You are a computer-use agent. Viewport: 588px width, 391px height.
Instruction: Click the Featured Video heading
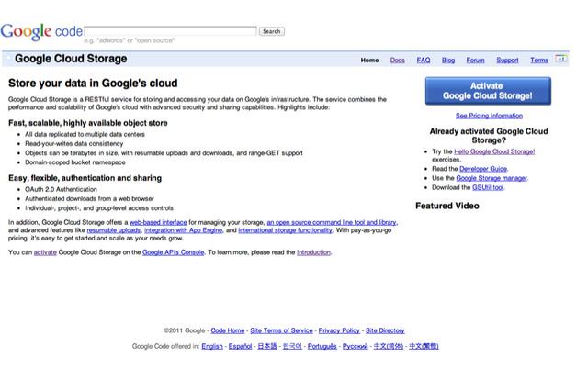pos(447,206)
